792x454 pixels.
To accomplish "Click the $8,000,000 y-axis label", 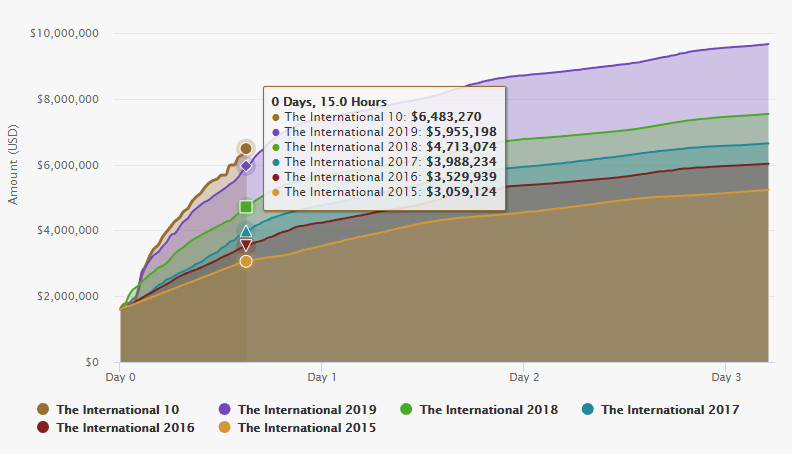I will [x=68, y=99].
